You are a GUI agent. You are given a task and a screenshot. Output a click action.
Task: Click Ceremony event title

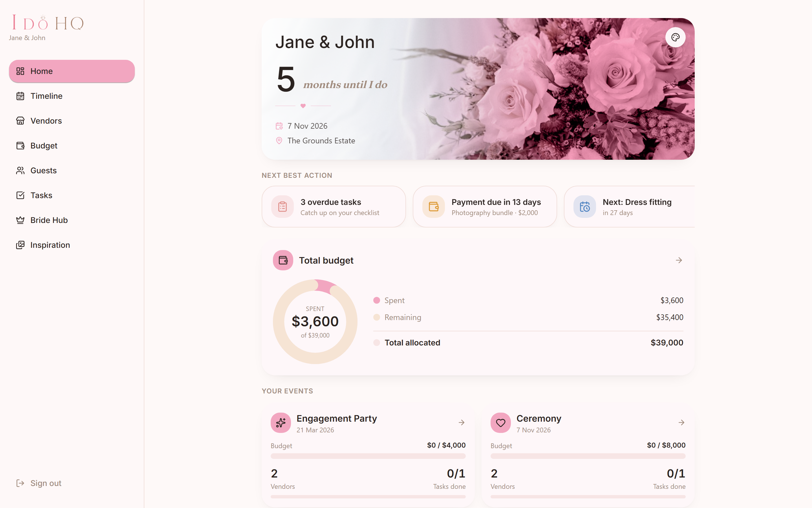click(539, 419)
